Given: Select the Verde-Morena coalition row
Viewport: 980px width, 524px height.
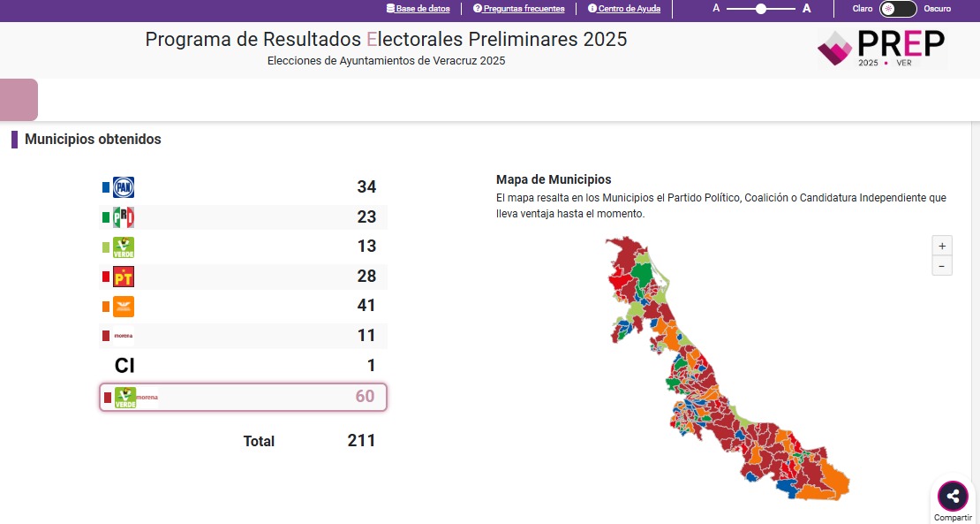Looking at the screenshot, I should point(243,397).
